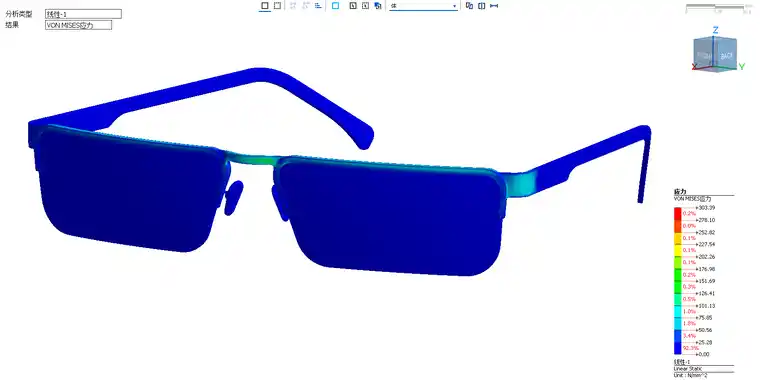The image size is (760, 380).
Task: Click the yellow legend color band
Action: pos(678,251)
